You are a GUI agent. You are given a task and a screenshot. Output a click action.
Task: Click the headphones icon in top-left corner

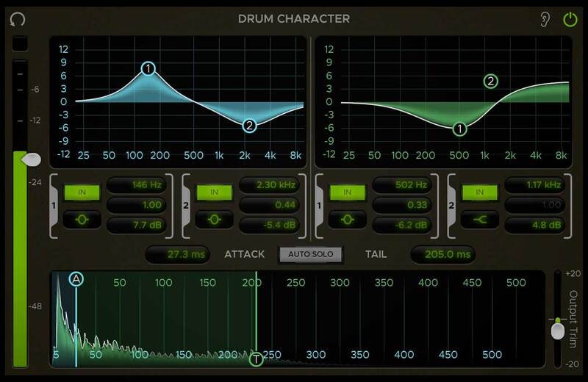[17, 19]
